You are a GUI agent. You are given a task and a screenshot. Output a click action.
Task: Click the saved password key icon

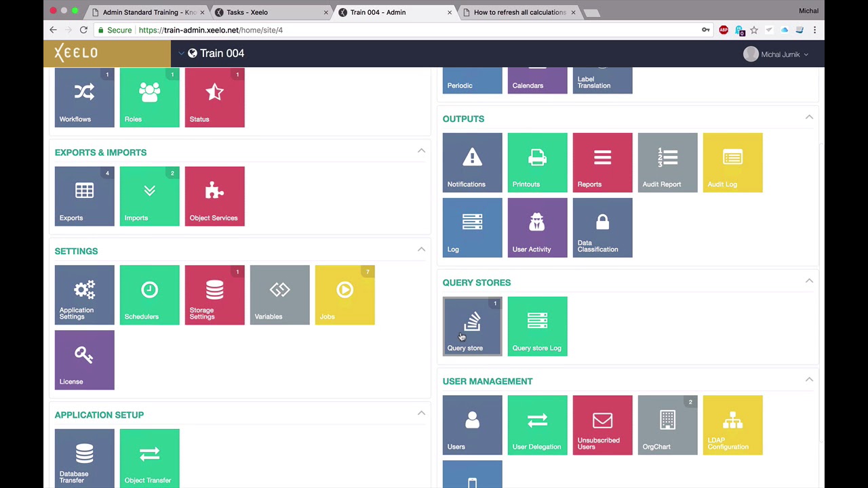706,30
